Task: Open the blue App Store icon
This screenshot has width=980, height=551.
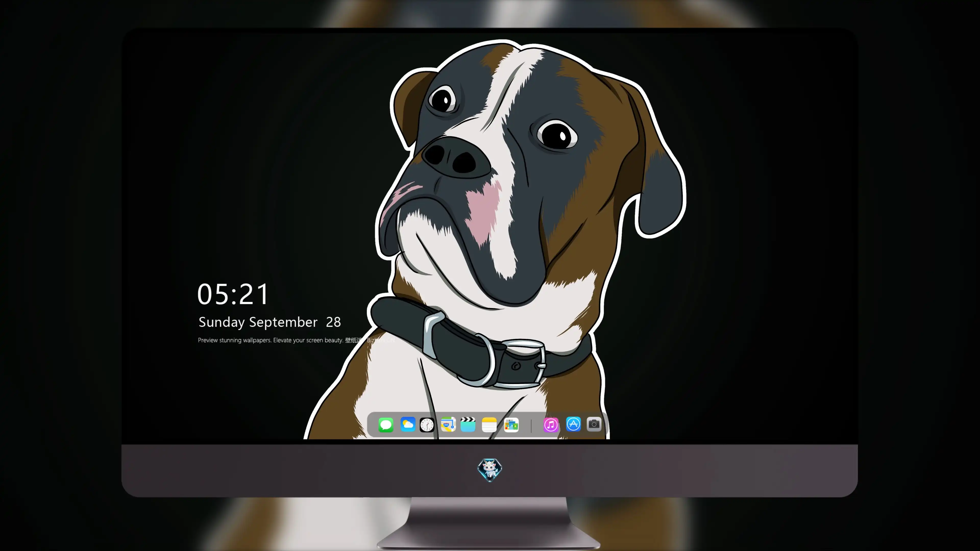Action: coord(573,424)
